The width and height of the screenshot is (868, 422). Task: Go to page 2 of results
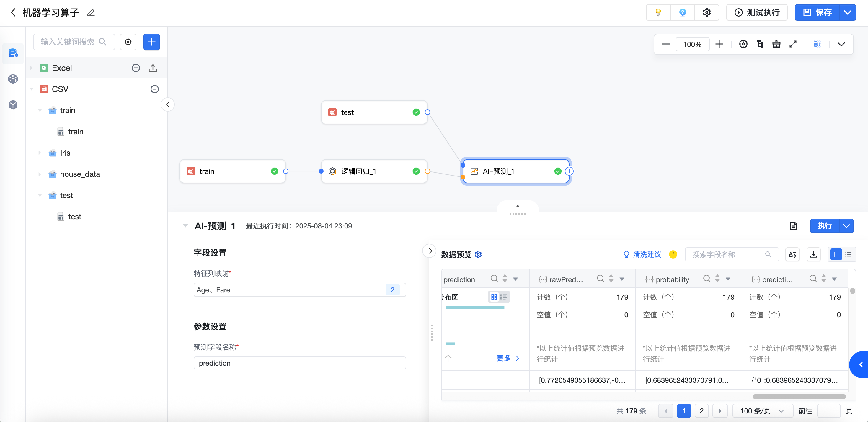pos(701,411)
